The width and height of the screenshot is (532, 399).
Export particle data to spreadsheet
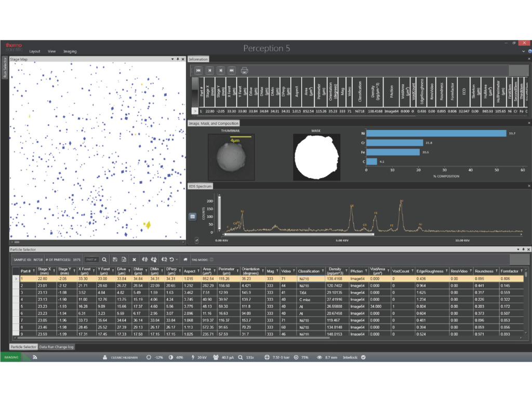124,260
